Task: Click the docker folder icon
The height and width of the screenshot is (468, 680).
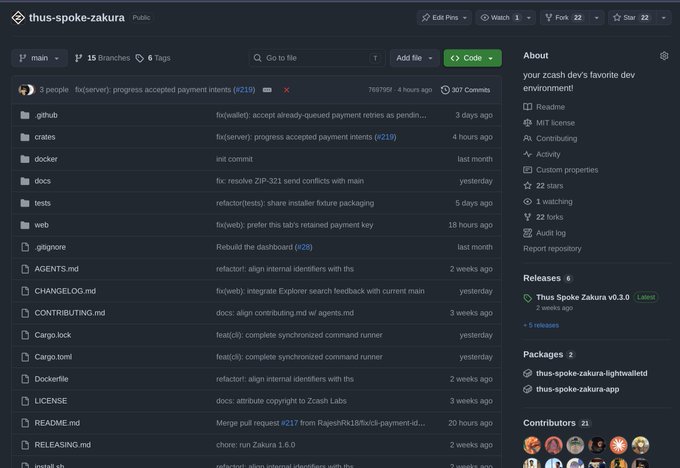Action: coord(25,159)
